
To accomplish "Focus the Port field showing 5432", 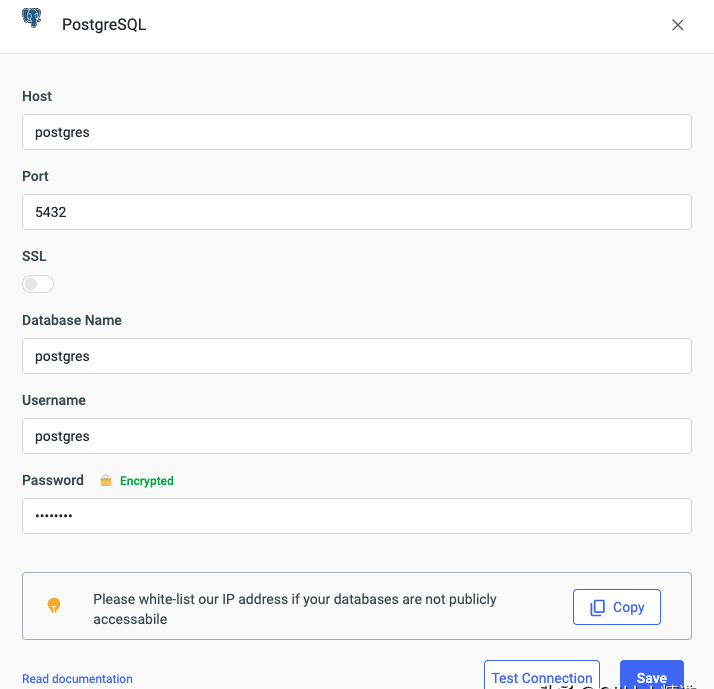I will 357,212.
